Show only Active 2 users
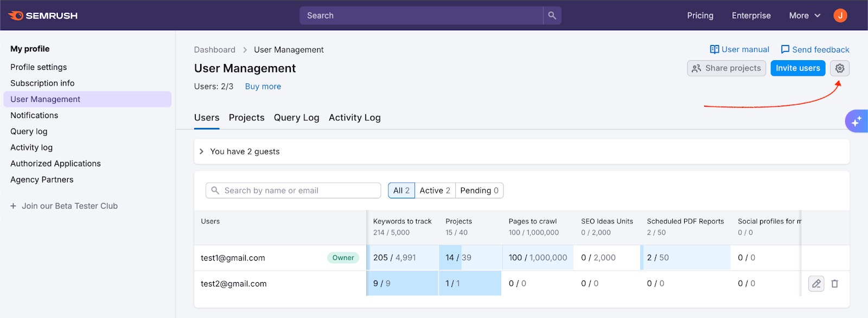 (435, 191)
